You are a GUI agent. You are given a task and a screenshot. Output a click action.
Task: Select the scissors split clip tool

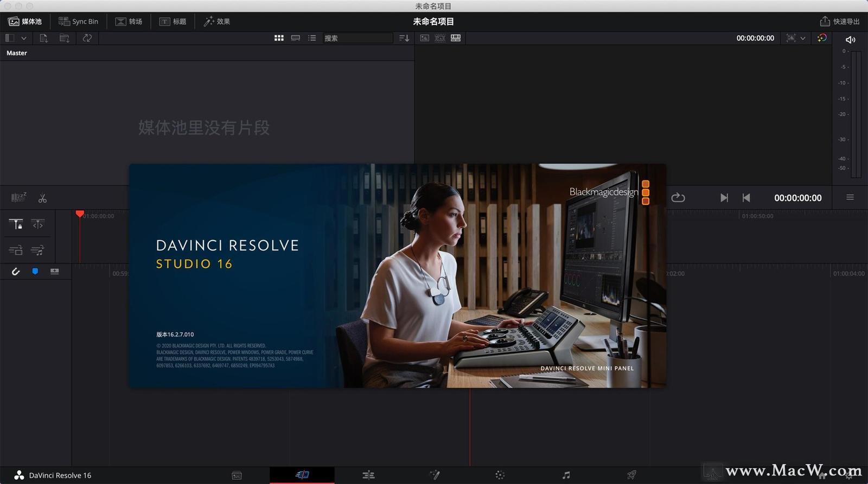tap(42, 198)
